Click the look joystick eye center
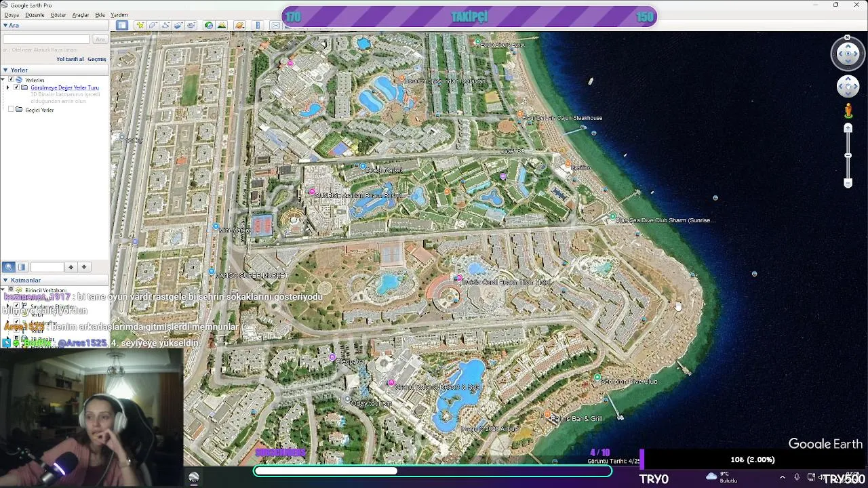Image resolution: width=868 pixels, height=488 pixels. [848, 54]
